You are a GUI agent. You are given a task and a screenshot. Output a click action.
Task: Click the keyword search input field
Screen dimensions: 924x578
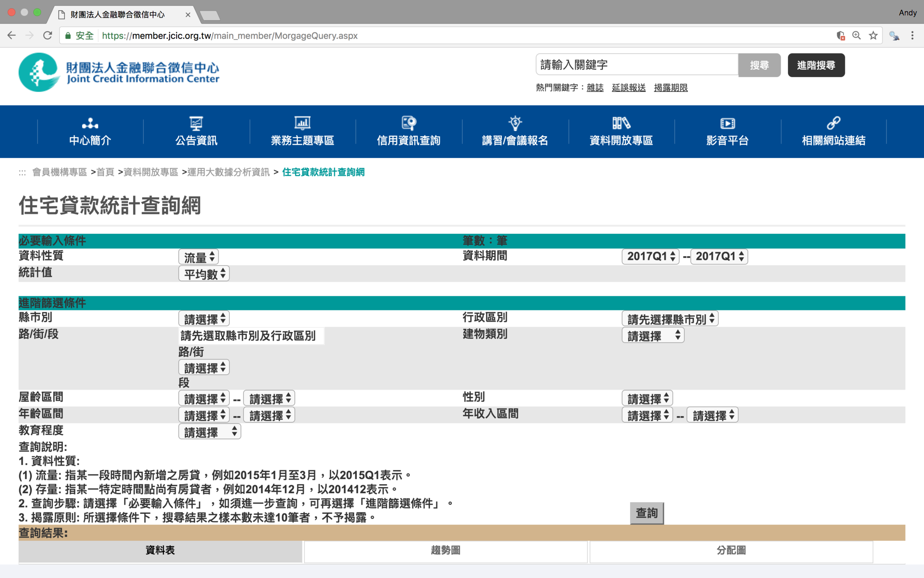pyautogui.click(x=637, y=65)
